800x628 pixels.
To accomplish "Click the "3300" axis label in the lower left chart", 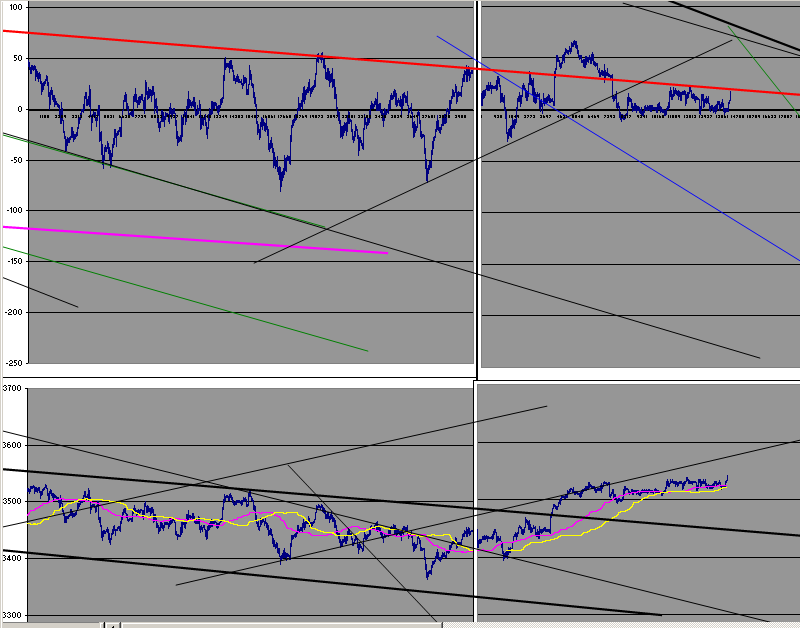I will (12, 615).
